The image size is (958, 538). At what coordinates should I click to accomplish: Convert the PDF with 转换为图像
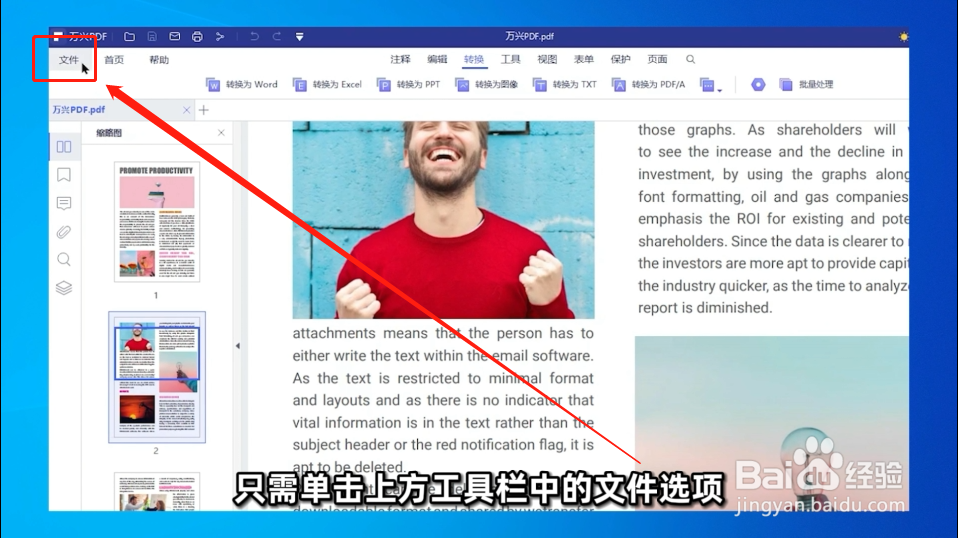click(486, 84)
